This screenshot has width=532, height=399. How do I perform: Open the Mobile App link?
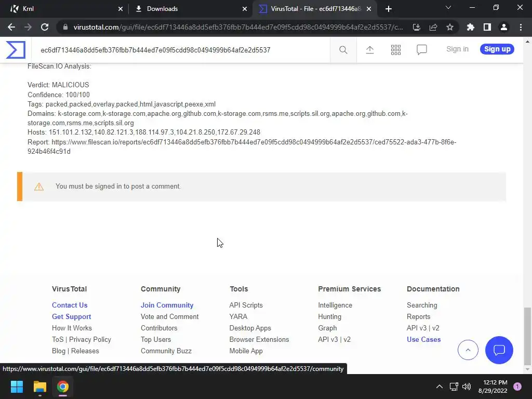click(246, 351)
